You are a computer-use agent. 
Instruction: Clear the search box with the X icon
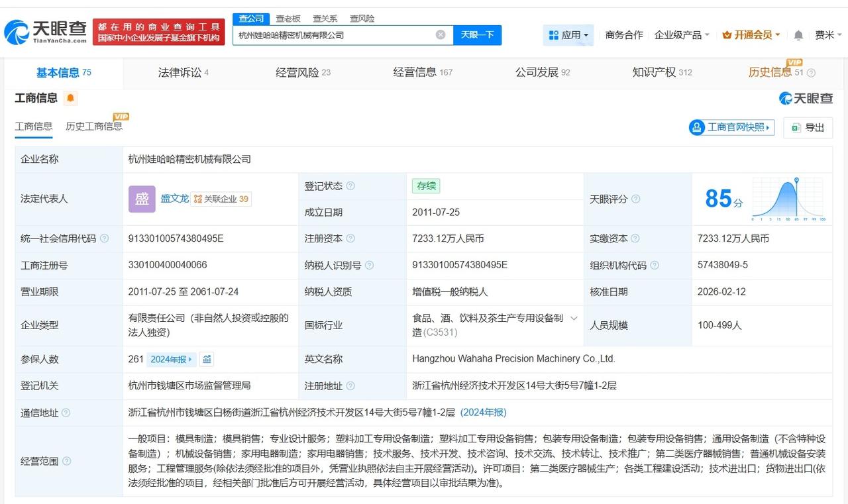tap(440, 34)
